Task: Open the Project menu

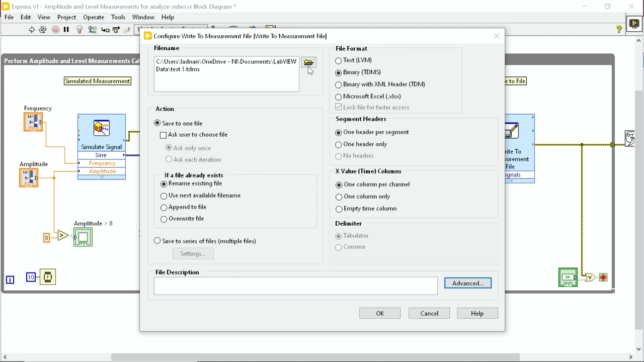Action: click(x=66, y=17)
